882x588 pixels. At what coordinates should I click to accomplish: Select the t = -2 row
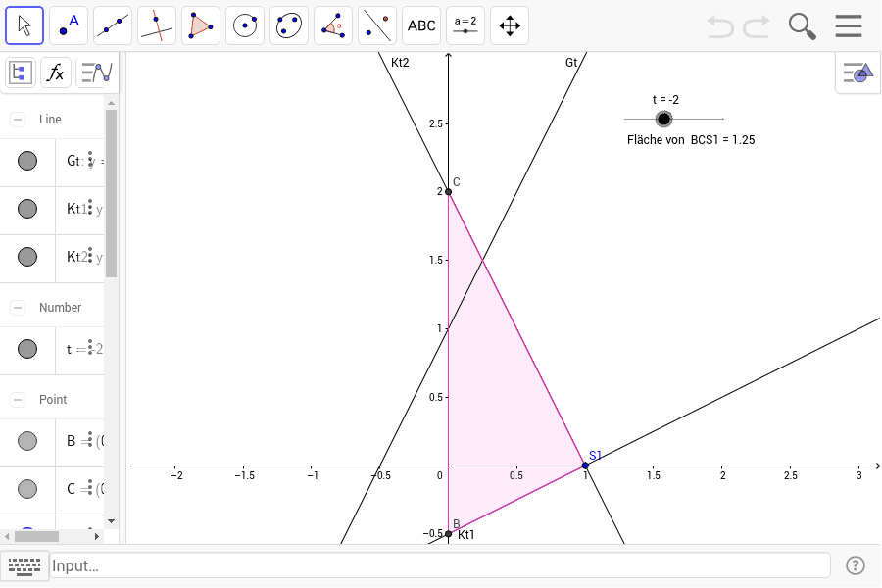tap(52, 351)
